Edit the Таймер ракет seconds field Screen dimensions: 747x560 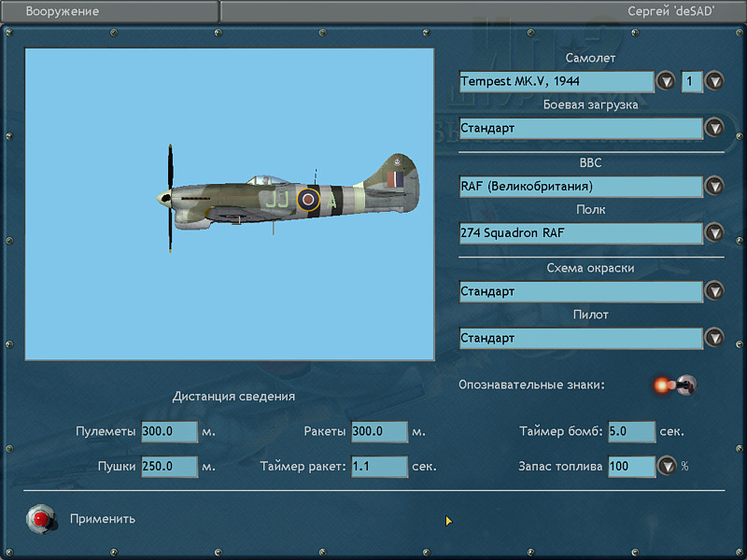[x=379, y=466]
